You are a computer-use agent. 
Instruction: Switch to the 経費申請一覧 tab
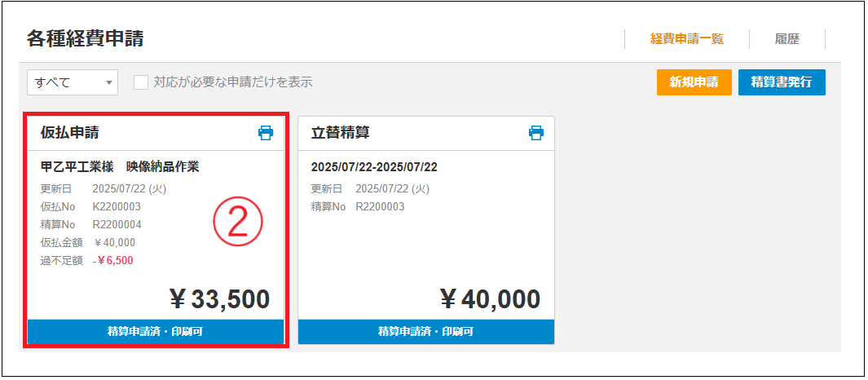tap(687, 39)
